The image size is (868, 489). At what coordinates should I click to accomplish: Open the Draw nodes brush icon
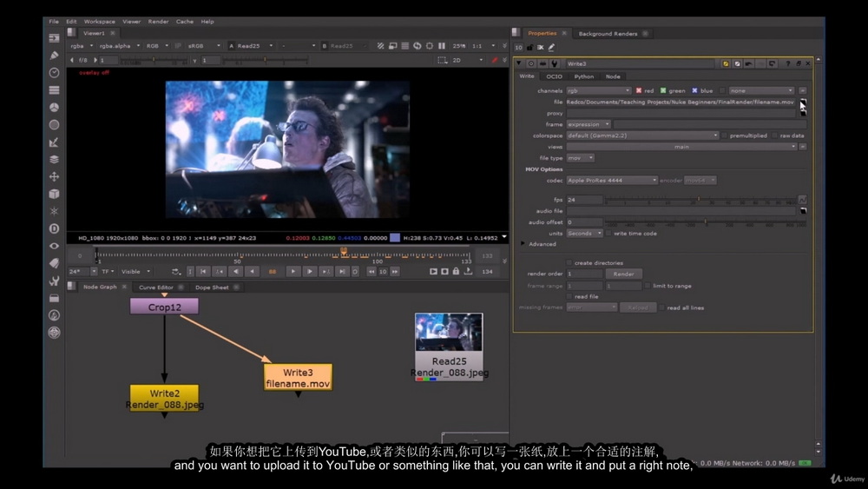click(x=54, y=56)
